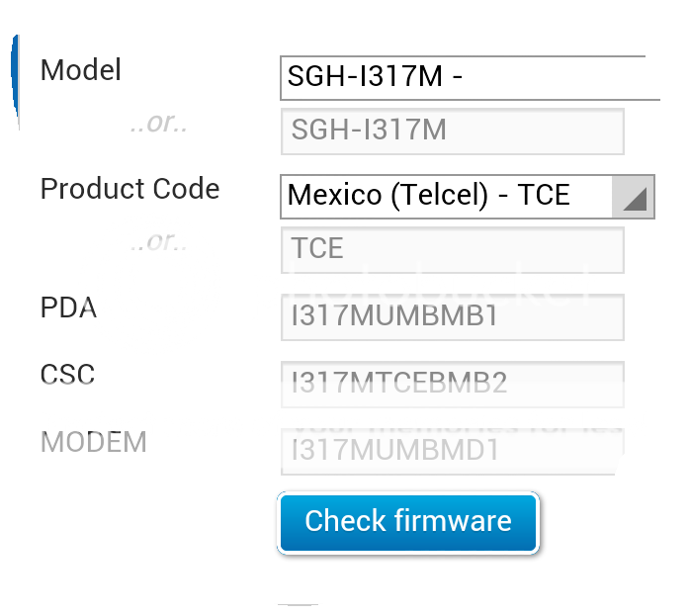The width and height of the screenshot is (690, 616).
Task: Click the faint photobucket watermark over the form
Action: coord(435,285)
